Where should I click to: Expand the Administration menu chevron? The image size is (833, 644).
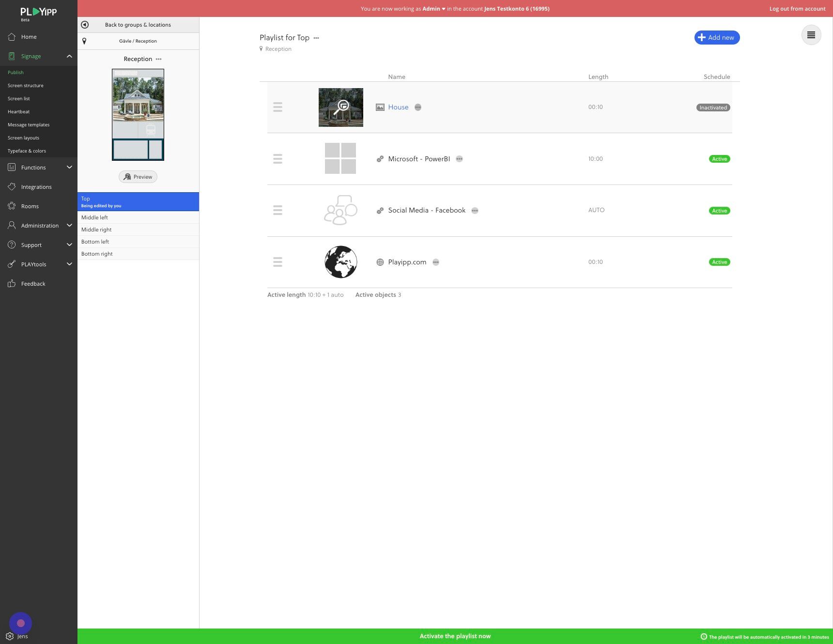pyautogui.click(x=69, y=226)
